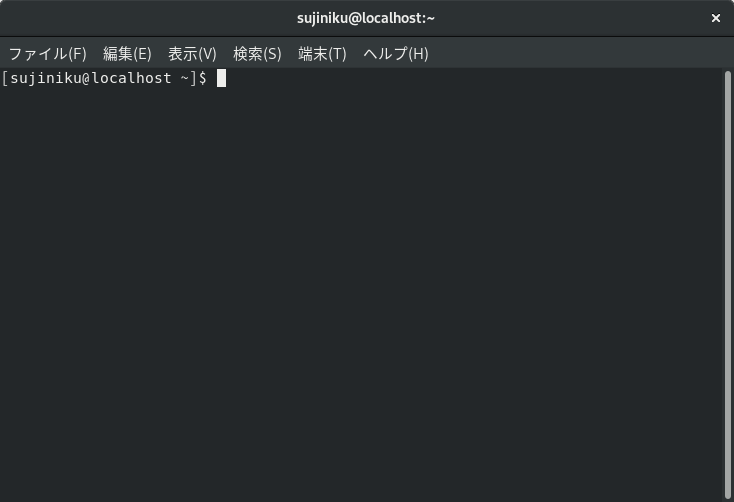Screen dimensions: 734x502
Task: Select the 端末(T) menu
Action: 322,54
